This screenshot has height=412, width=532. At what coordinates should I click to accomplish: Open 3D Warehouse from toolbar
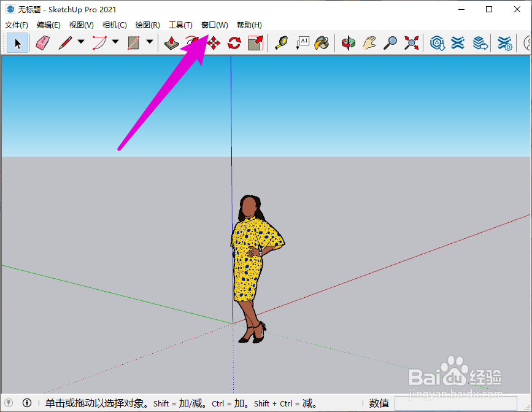[437, 43]
